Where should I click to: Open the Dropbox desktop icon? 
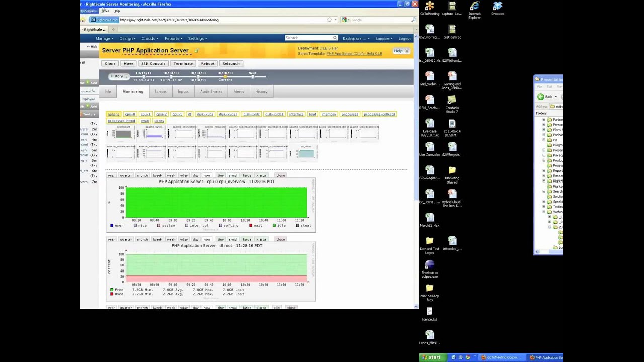tap(497, 8)
